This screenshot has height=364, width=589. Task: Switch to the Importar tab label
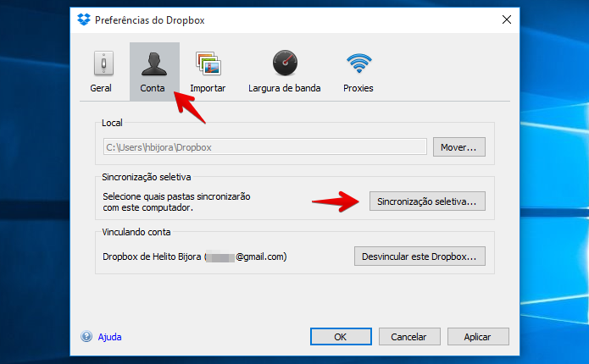[x=208, y=88]
